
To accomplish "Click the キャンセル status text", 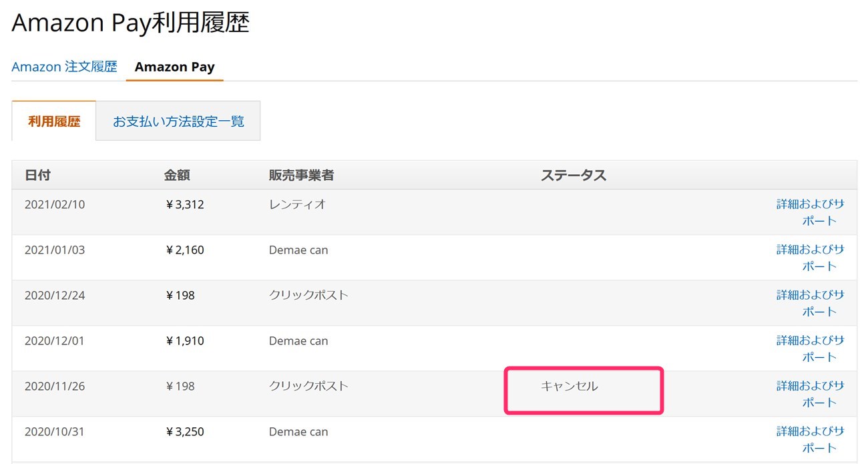I will [570, 386].
